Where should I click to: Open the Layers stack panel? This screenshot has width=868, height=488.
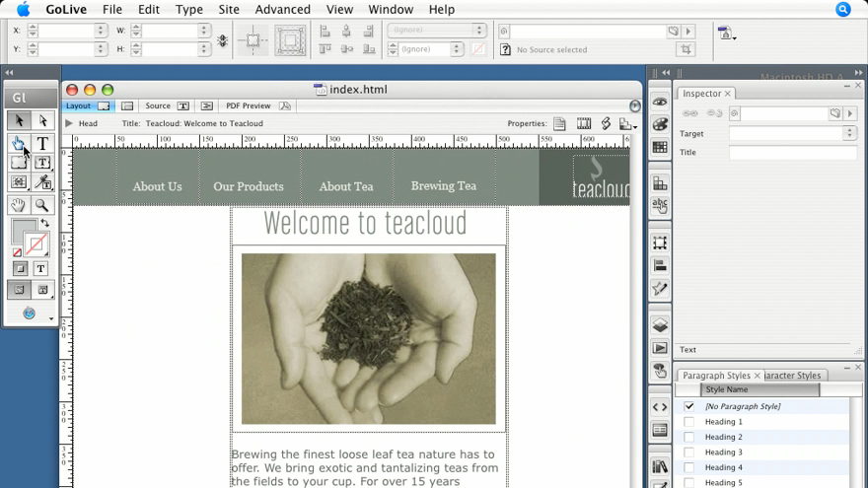tap(660, 324)
